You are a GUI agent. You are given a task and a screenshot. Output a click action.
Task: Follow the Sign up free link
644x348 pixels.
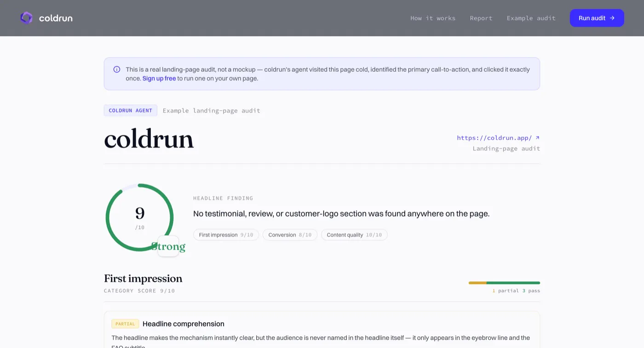[159, 79]
